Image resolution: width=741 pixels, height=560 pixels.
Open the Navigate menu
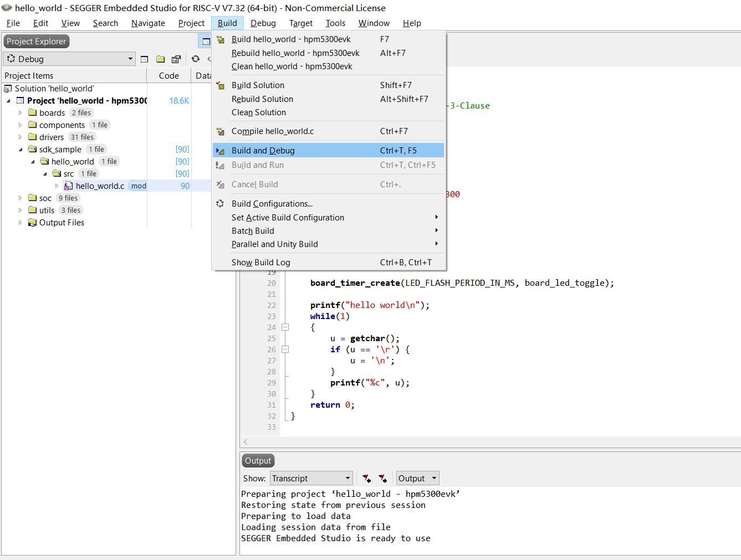148,23
